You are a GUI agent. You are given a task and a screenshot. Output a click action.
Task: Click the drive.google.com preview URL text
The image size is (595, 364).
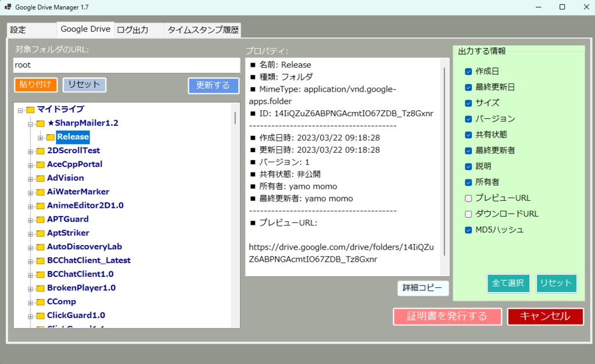pyautogui.click(x=341, y=253)
